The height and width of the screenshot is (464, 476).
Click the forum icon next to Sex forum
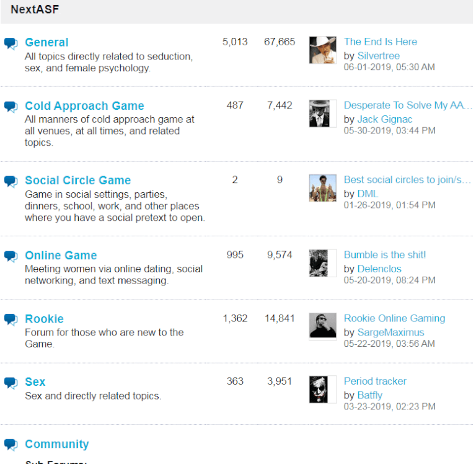tap(11, 383)
